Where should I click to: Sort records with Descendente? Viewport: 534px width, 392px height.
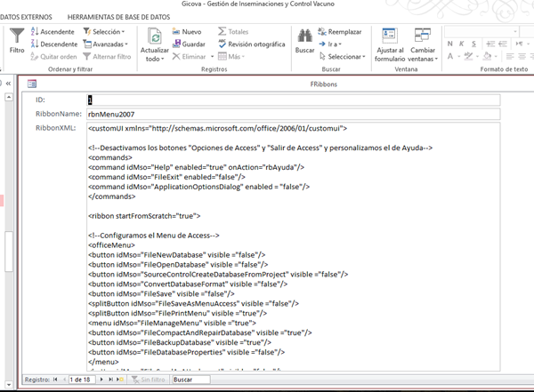[x=54, y=44]
